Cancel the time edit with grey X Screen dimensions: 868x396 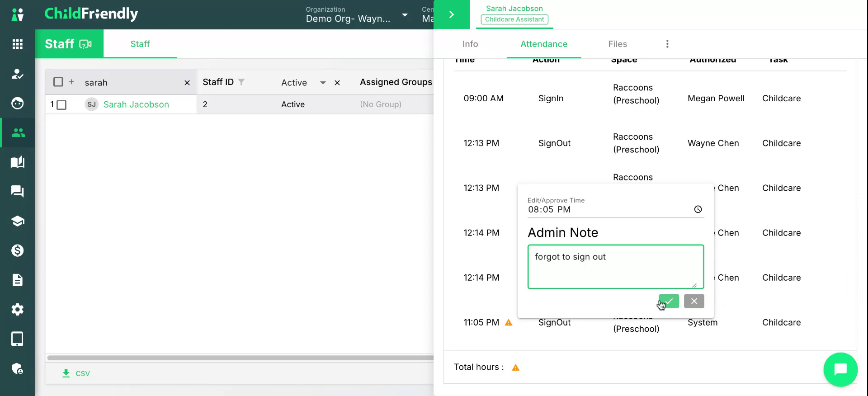(x=694, y=301)
